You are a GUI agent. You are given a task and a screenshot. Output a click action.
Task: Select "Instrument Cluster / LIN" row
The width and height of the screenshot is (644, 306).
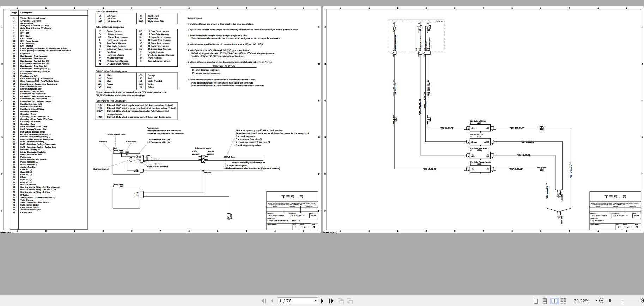click(31, 149)
